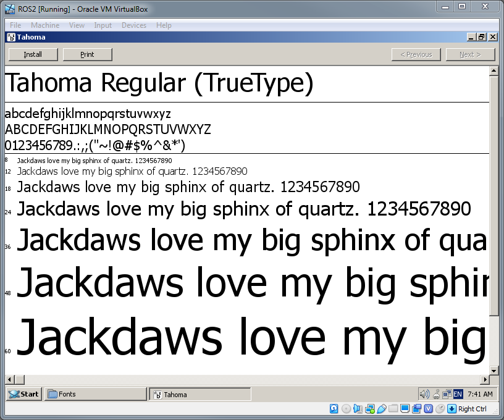The height and width of the screenshot is (420, 504).
Task: Click the volume speaker tray icon
Action: point(424,394)
